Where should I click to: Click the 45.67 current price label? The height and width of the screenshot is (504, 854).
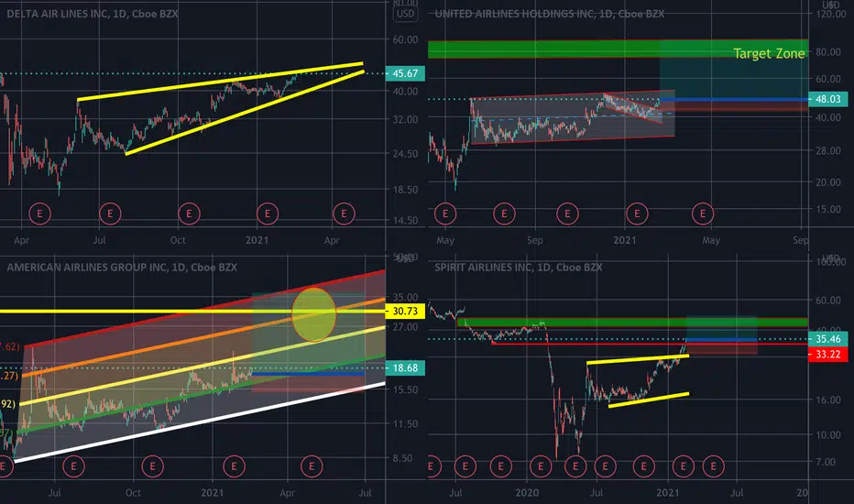pos(405,73)
